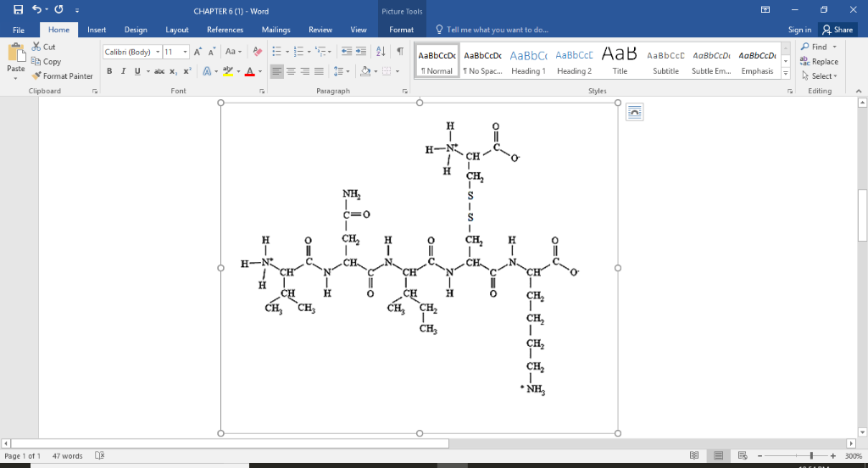Toggle show paragraph marks
The image size is (868, 468).
tap(400, 52)
